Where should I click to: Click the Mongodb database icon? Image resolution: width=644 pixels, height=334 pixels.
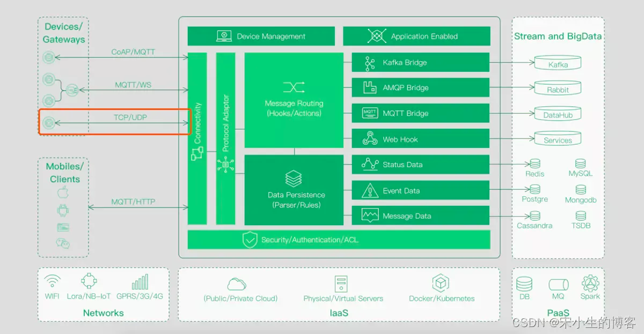pyautogui.click(x=581, y=190)
